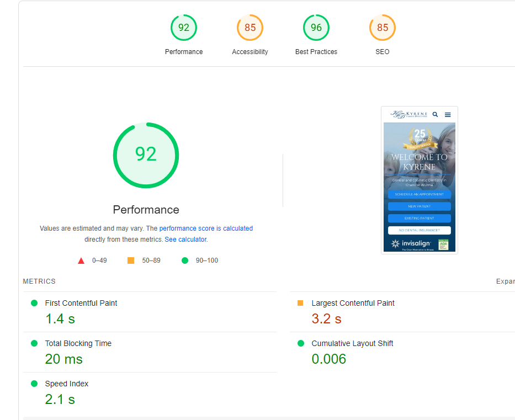This screenshot has width=515, height=420.
Task: Click the SEO score gauge showing 85
Action: pyautogui.click(x=383, y=28)
